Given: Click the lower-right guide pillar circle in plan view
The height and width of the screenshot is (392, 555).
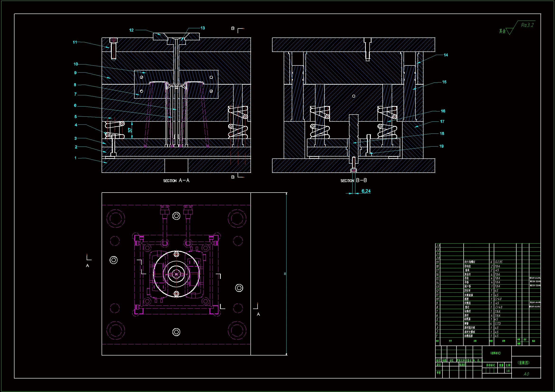Looking at the screenshot, I should point(237,330).
